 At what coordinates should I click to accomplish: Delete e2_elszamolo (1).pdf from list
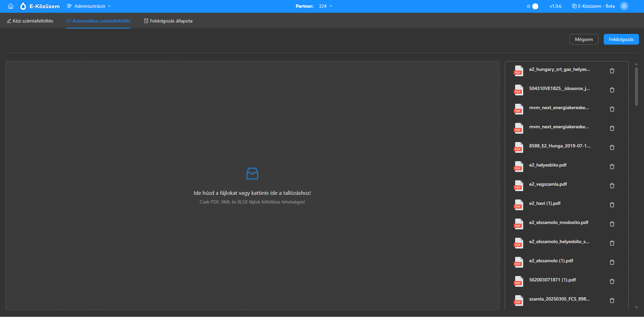pyautogui.click(x=612, y=262)
